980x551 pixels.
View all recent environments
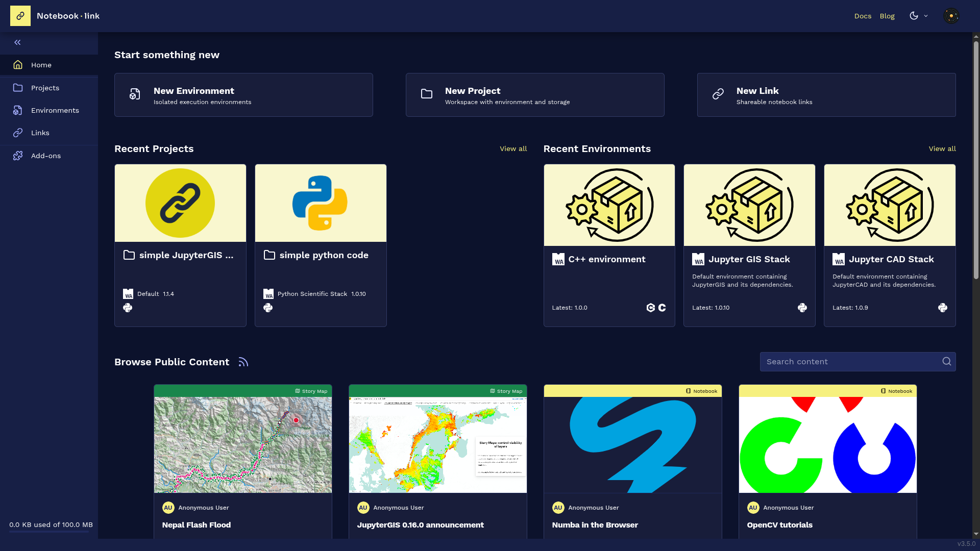click(942, 148)
